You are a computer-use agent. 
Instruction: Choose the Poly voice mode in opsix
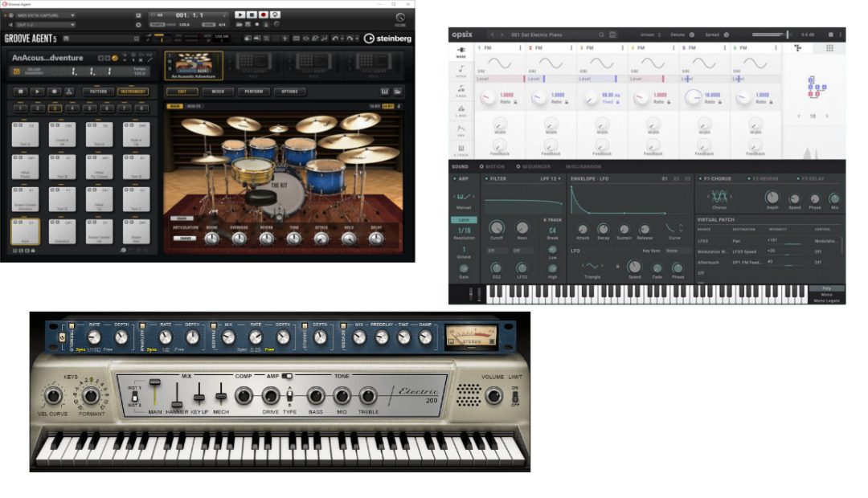click(826, 288)
